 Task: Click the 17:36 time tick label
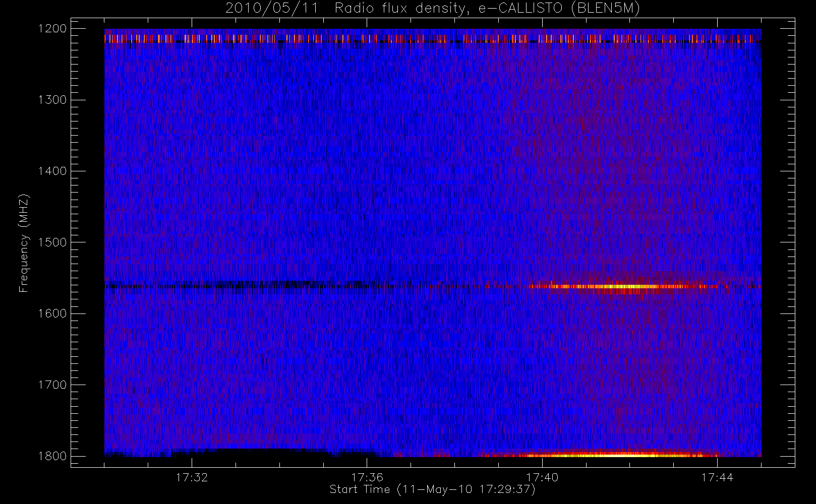(367, 477)
